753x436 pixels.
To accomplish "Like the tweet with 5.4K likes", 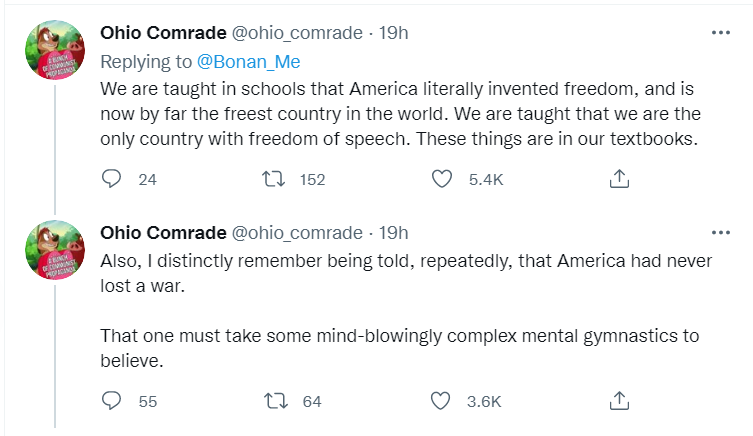I will 441,179.
